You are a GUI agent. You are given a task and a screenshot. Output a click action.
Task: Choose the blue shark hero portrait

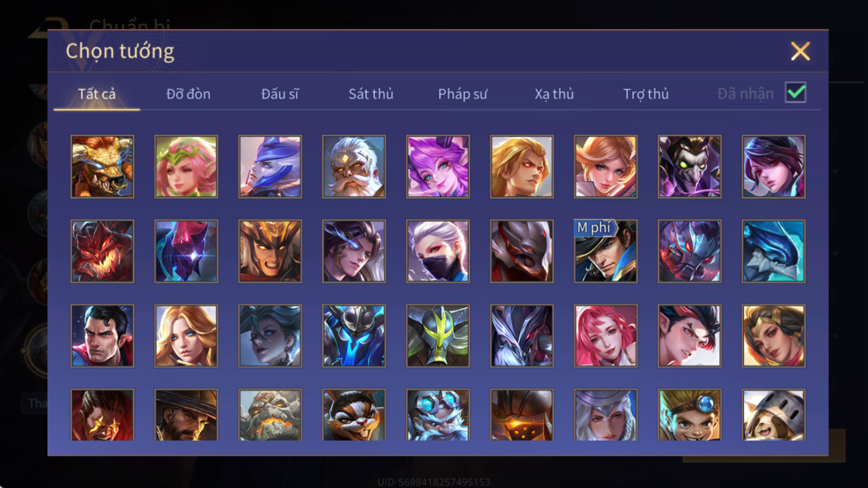[x=774, y=251]
